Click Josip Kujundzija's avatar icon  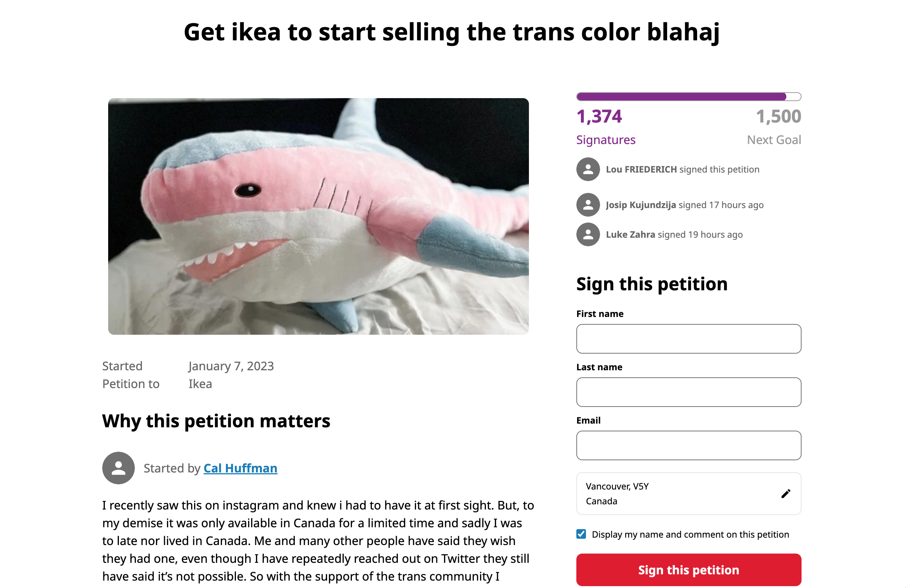coord(588,205)
